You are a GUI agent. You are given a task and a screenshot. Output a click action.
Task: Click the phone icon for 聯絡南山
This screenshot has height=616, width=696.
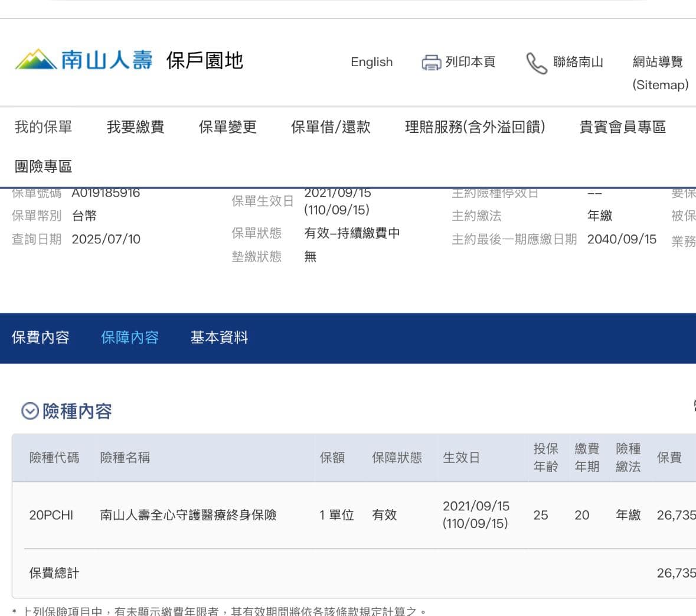pos(536,63)
